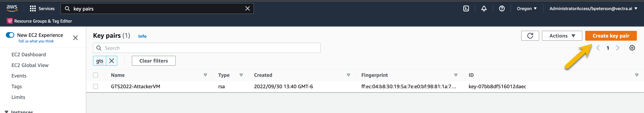Click the refresh key pairs button

pyautogui.click(x=530, y=36)
